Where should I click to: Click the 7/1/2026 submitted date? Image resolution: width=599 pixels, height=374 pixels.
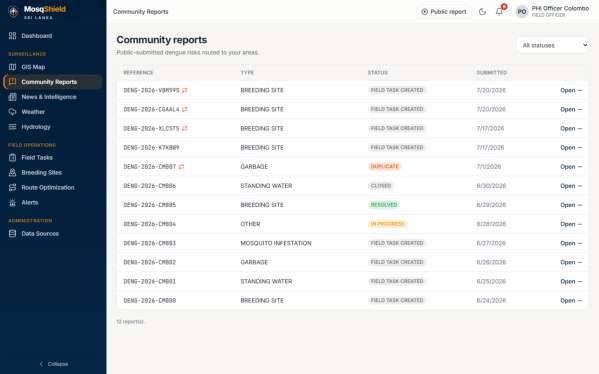[489, 167]
